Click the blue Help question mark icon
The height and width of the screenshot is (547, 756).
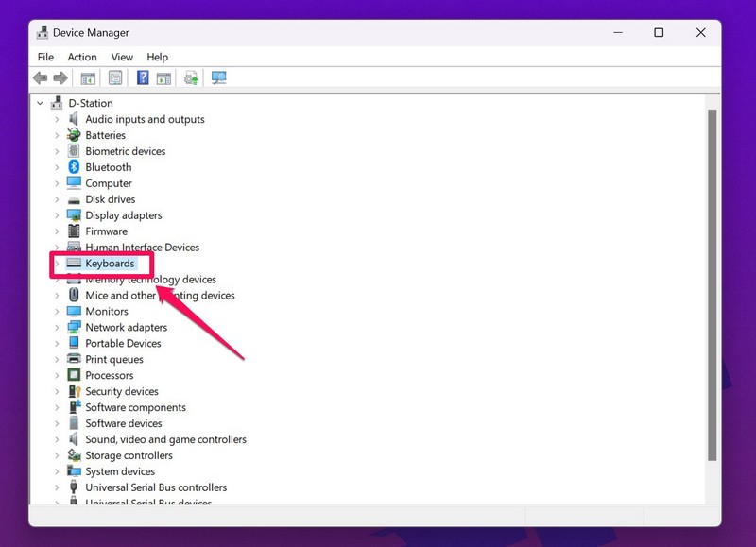coord(143,78)
